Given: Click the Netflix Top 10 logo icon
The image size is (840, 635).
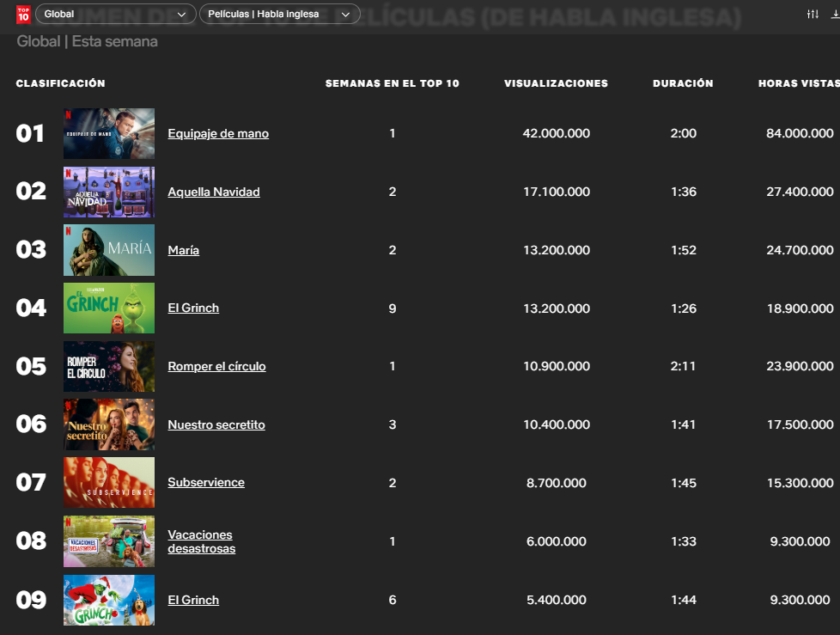Looking at the screenshot, I should (x=23, y=15).
